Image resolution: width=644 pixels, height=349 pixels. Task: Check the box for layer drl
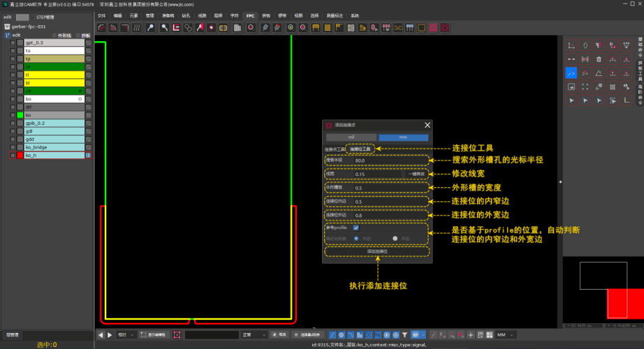13,107
